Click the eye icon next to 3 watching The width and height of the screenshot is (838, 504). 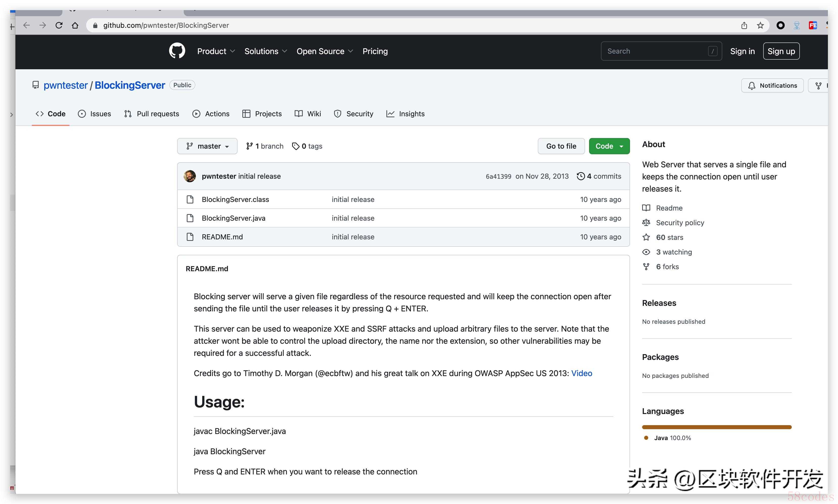coord(646,252)
